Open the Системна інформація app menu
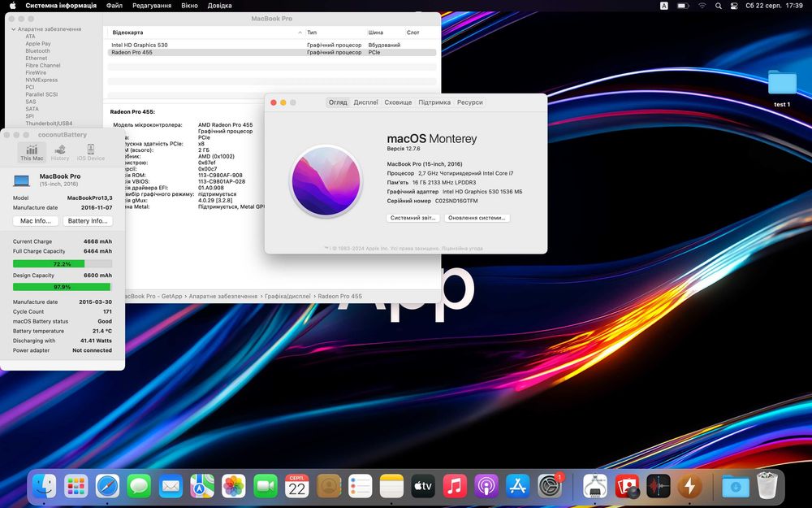This screenshot has height=508, width=812. pos(61,6)
